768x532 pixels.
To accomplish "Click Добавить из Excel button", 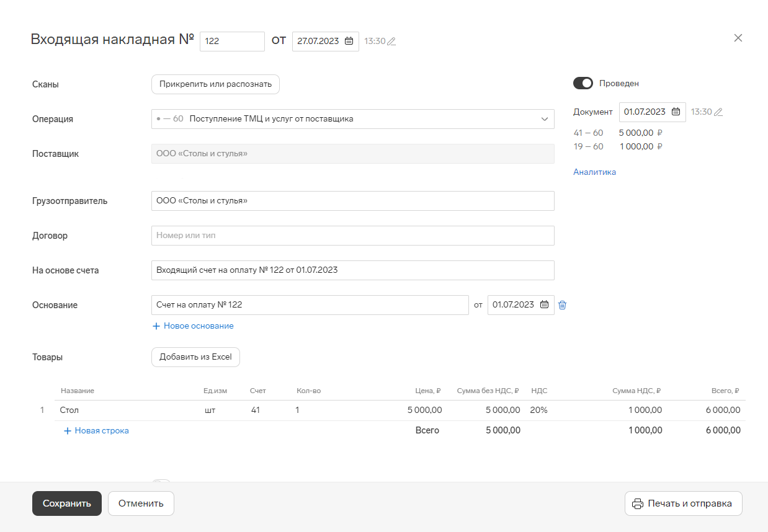I will (x=195, y=357).
